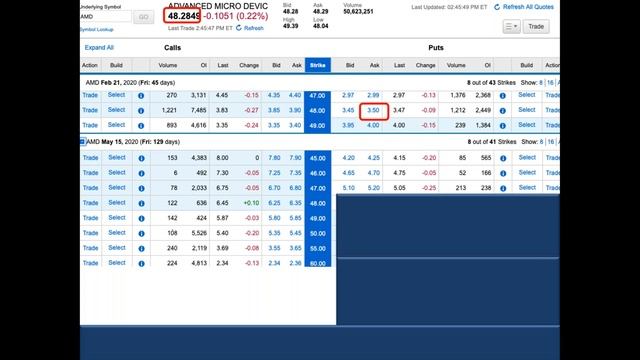Click Select link for Feb 21 49.00 put
Image resolution: width=640 pixels, height=360 pixels.
[x=527, y=125]
